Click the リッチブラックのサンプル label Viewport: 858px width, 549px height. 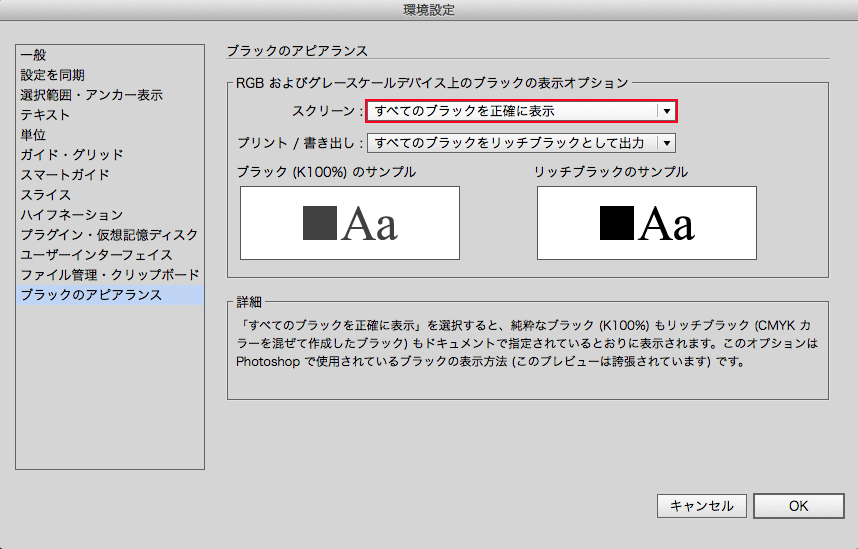click(x=611, y=172)
